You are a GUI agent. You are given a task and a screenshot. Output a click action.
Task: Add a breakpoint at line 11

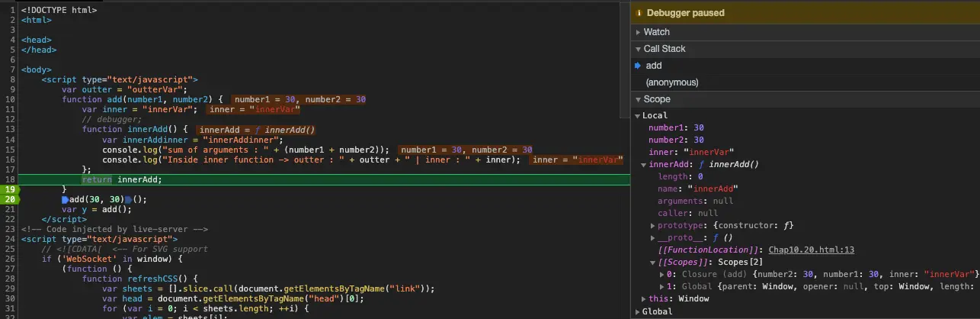coord(8,110)
